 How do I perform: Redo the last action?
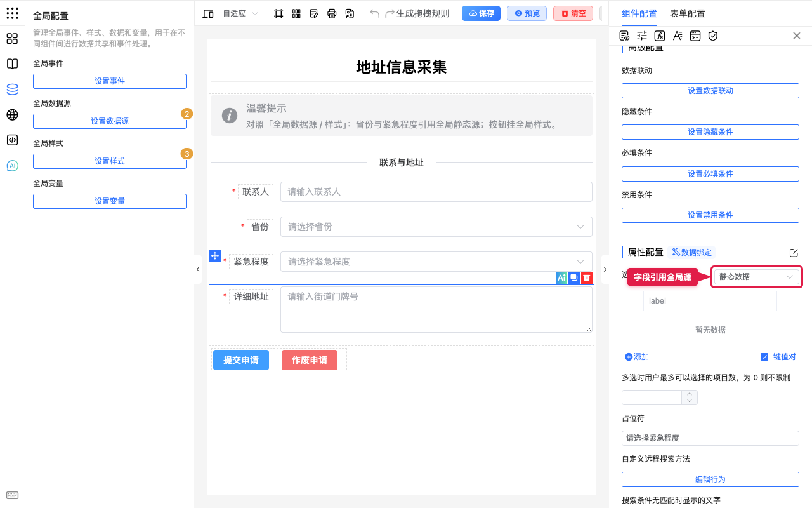tap(390, 13)
